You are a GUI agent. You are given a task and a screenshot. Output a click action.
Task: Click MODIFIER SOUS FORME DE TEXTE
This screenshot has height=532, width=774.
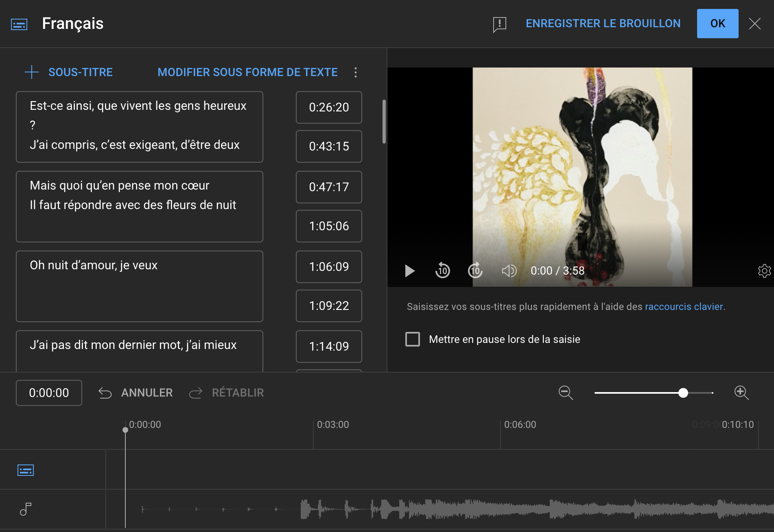(x=247, y=72)
